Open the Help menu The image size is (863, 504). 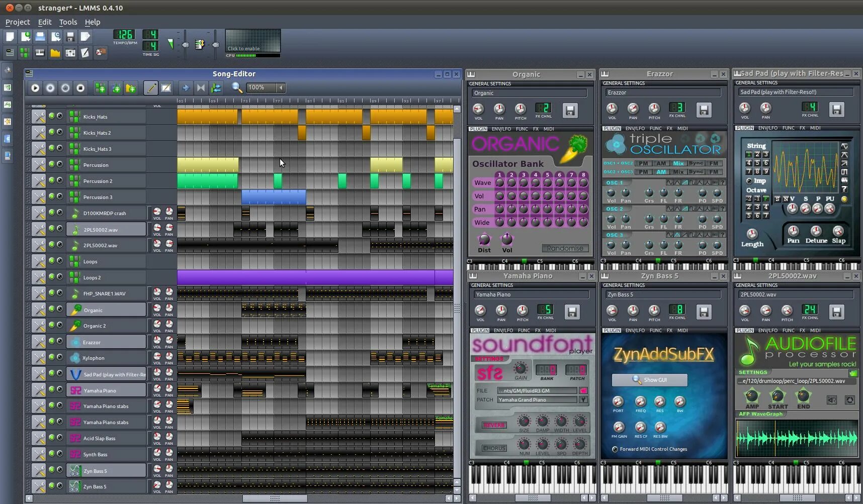[x=93, y=22]
